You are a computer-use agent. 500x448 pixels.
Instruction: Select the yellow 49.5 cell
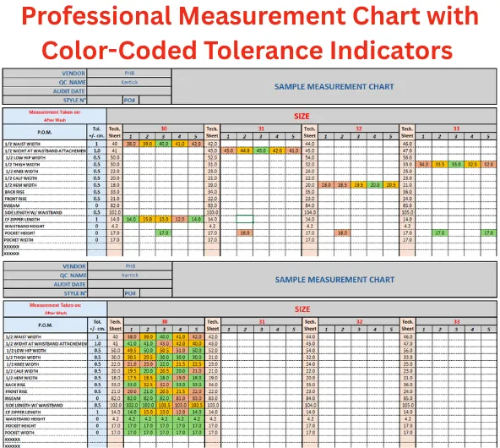coord(132,351)
